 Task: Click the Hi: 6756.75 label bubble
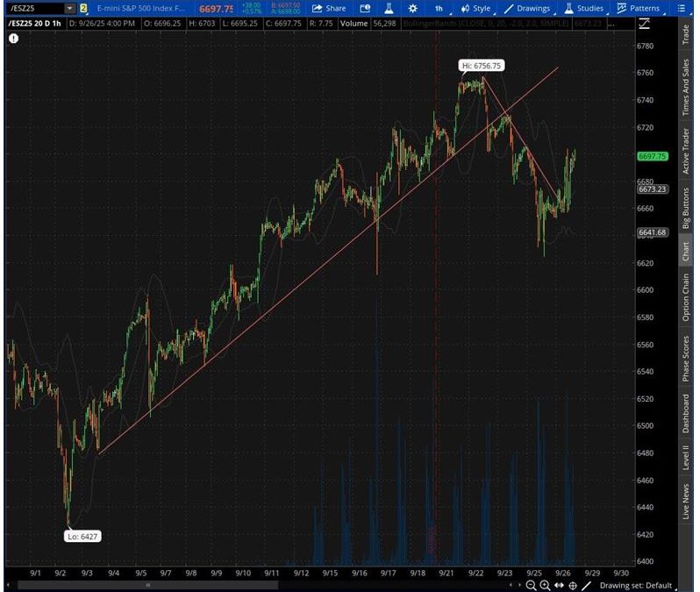coord(482,66)
